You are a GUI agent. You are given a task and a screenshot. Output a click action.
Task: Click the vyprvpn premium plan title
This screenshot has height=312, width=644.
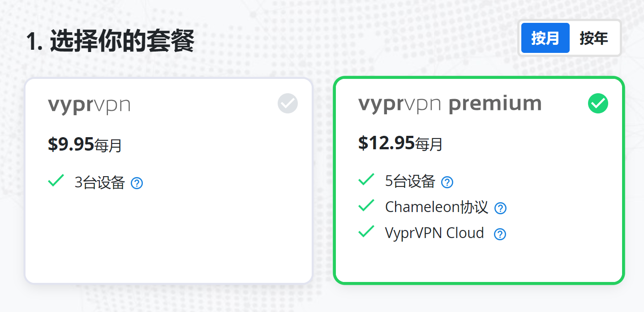point(450,104)
